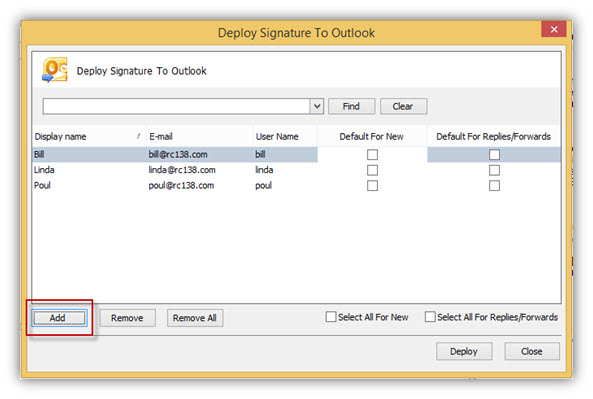Enable Select All For New checkbox
The height and width of the screenshot is (399, 593).
331,317
